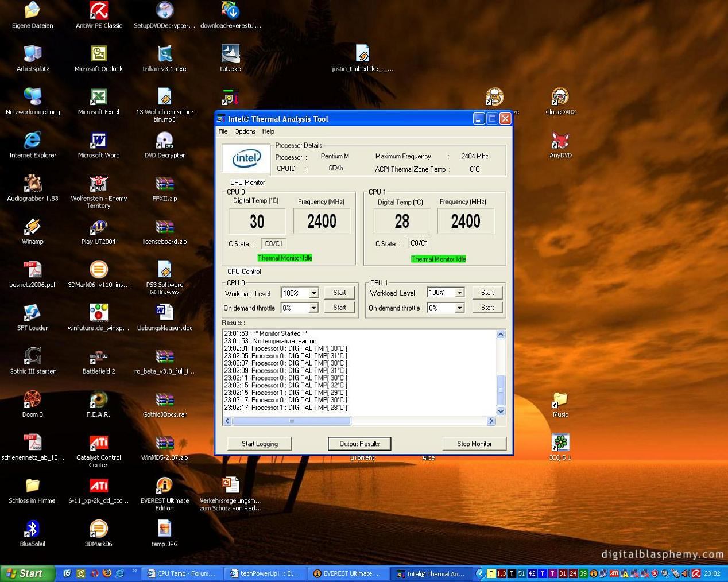Expand the CPU 0 Workload Level dropdown
728x582 pixels.
[x=313, y=293]
